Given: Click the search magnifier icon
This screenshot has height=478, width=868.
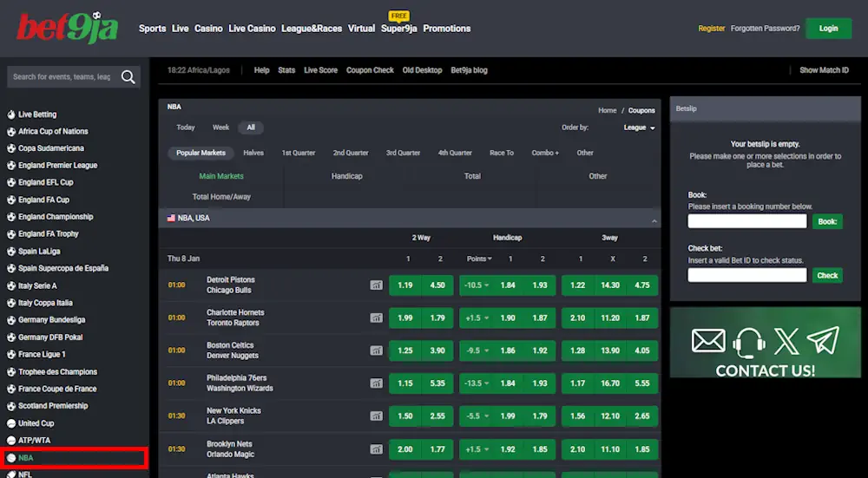Looking at the screenshot, I should 128,77.
